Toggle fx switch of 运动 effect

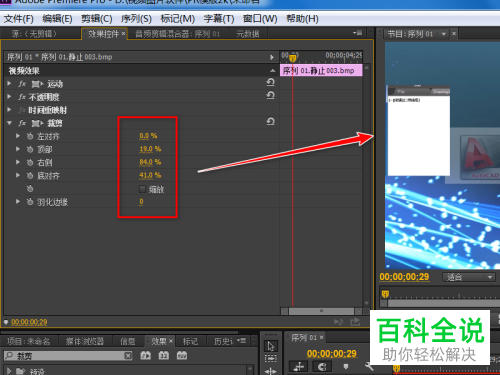[22, 84]
